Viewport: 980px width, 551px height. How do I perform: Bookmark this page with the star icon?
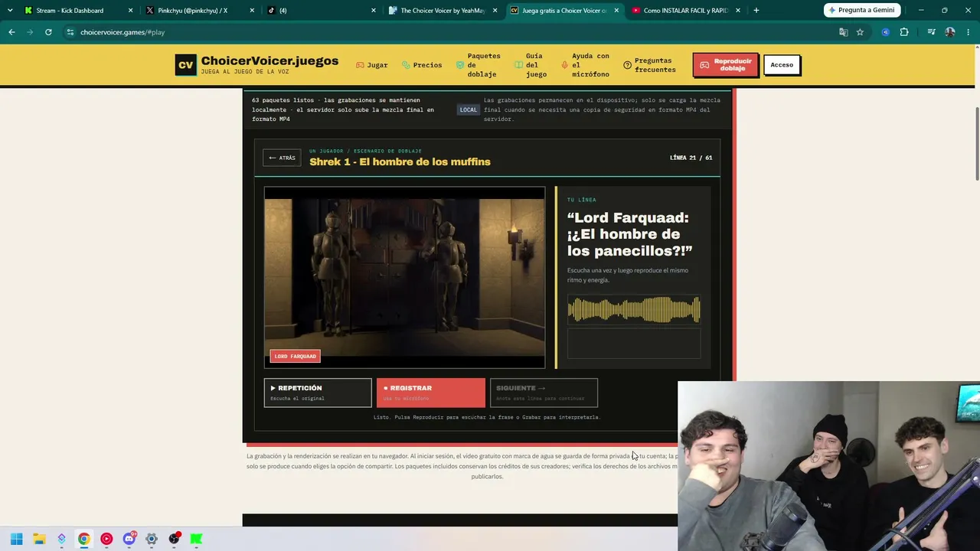(860, 32)
